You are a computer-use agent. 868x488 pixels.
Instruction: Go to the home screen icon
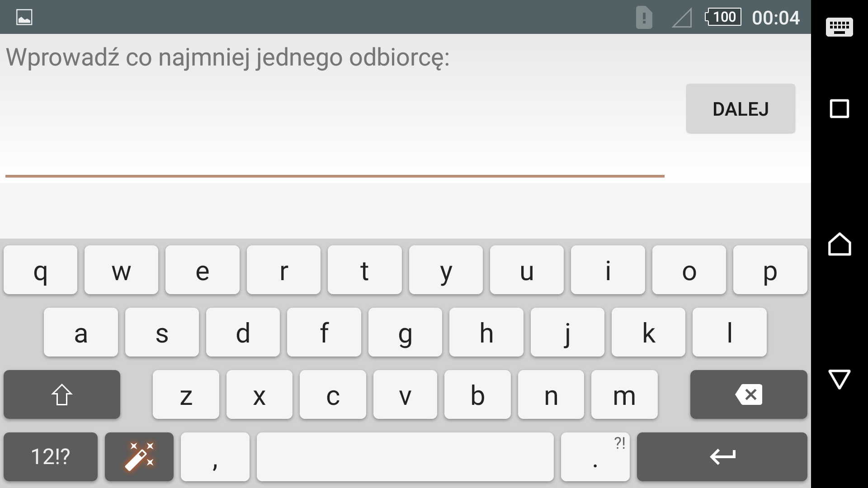point(840,244)
